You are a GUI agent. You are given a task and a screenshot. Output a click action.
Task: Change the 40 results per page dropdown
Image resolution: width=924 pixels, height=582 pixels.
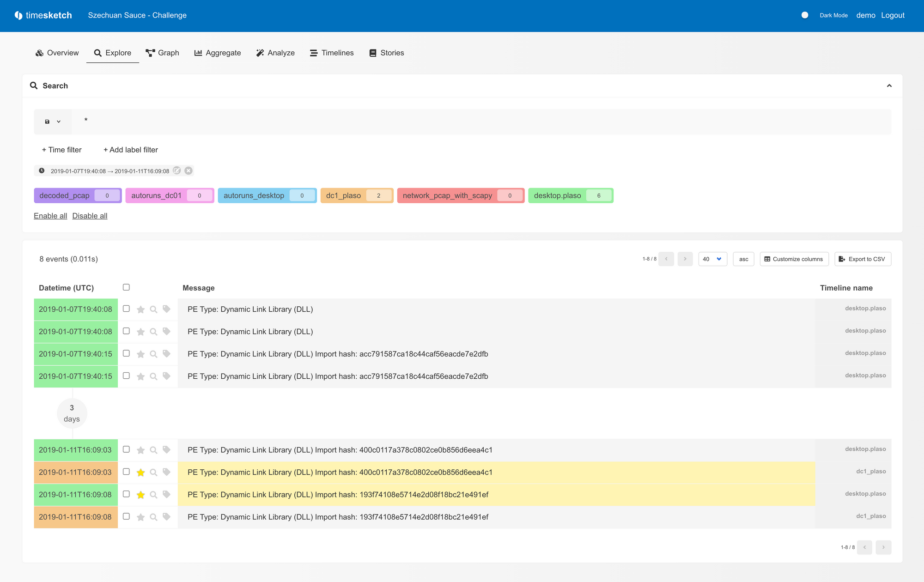point(712,259)
